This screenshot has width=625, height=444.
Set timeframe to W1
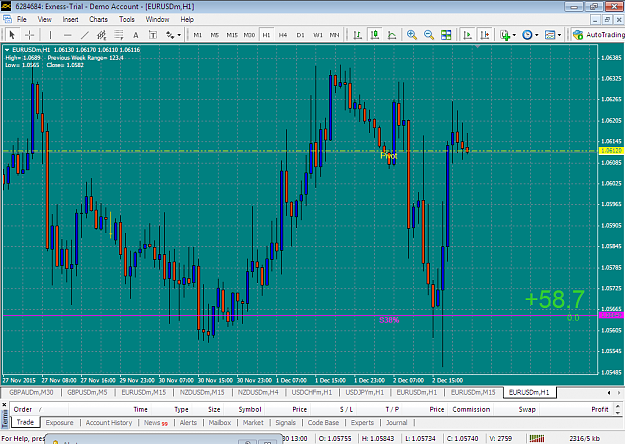pos(318,35)
